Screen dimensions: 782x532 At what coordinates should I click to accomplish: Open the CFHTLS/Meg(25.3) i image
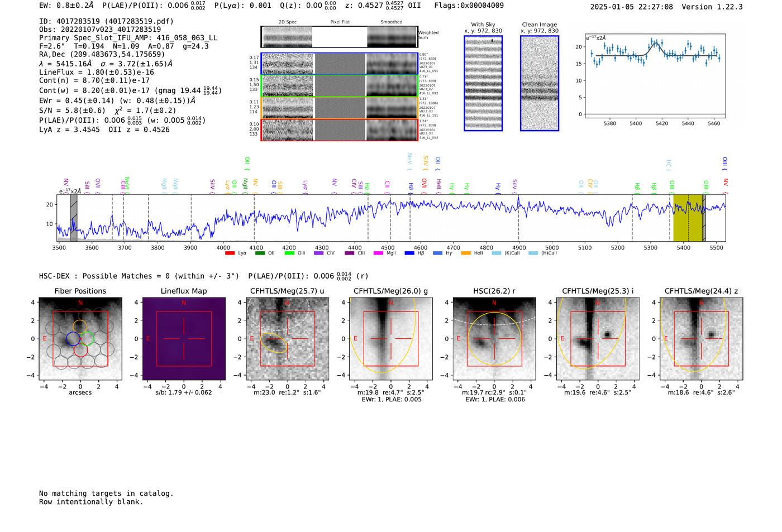tap(598, 339)
